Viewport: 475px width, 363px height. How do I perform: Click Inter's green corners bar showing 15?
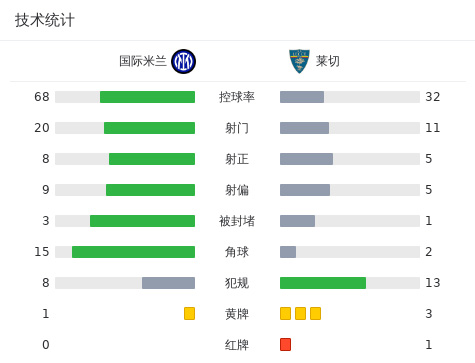pyautogui.click(x=133, y=252)
